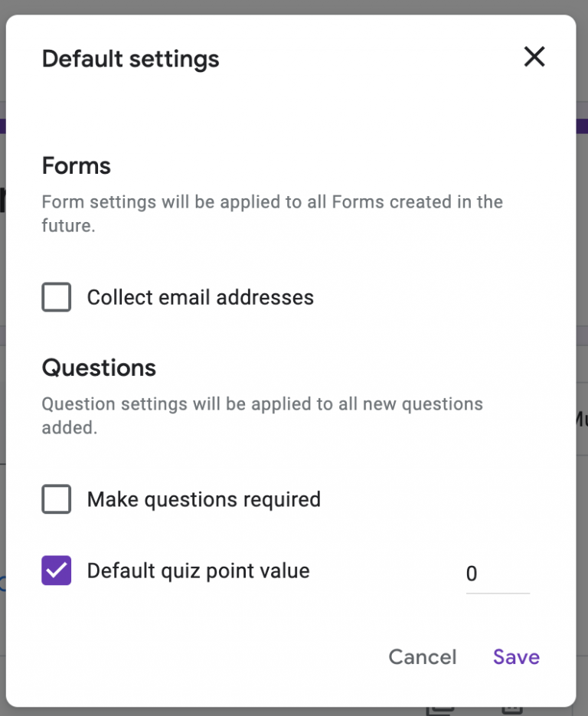Click the Forms description text
This screenshot has width=588, height=716.
click(x=272, y=213)
